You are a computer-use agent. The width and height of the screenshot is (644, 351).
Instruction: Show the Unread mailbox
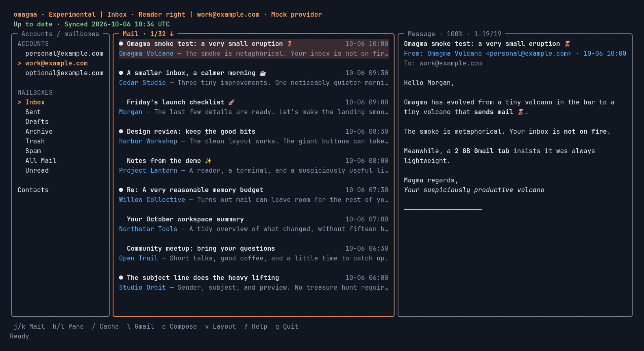click(37, 171)
